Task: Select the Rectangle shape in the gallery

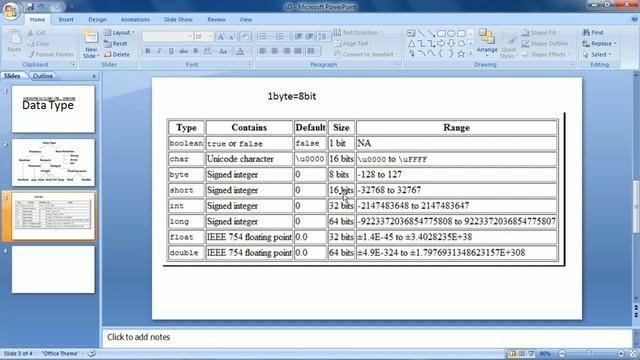Action: coord(441,33)
